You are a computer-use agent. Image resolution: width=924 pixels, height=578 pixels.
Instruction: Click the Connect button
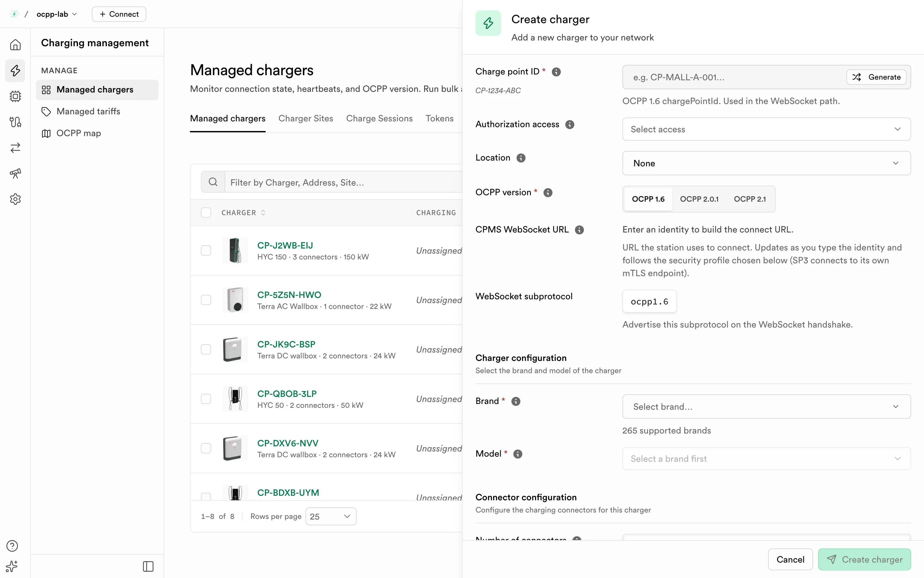(x=119, y=14)
